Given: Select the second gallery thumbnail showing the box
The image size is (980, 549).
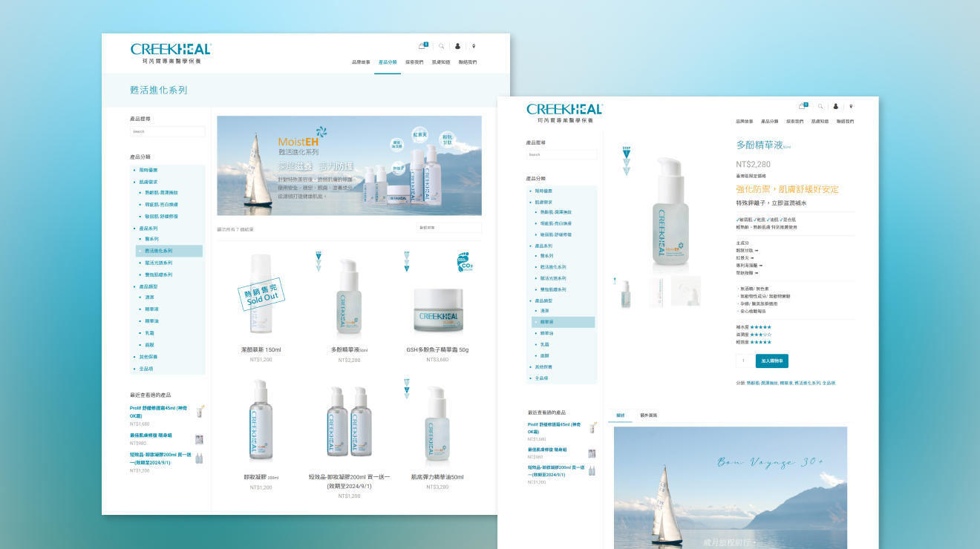Looking at the screenshot, I should pyautogui.click(x=656, y=292).
